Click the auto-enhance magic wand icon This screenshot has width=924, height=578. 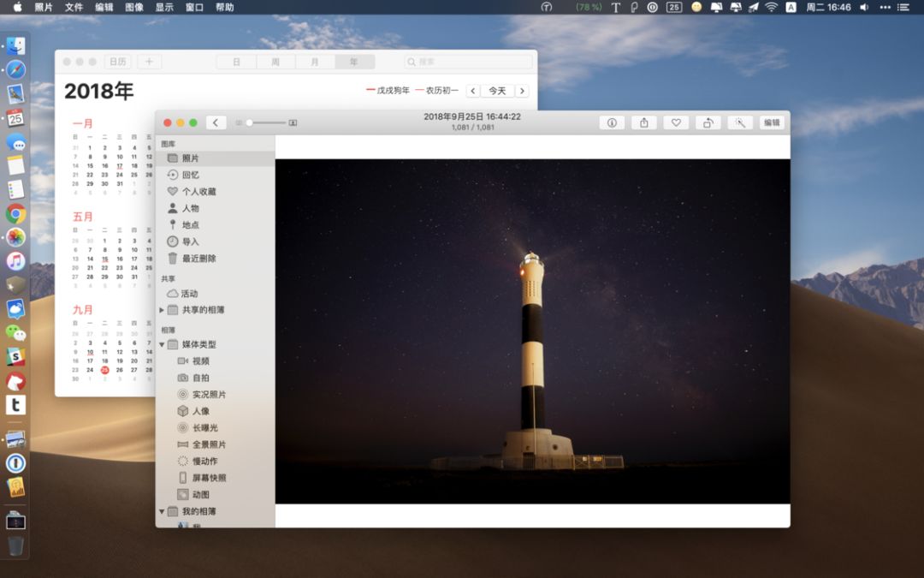point(740,122)
